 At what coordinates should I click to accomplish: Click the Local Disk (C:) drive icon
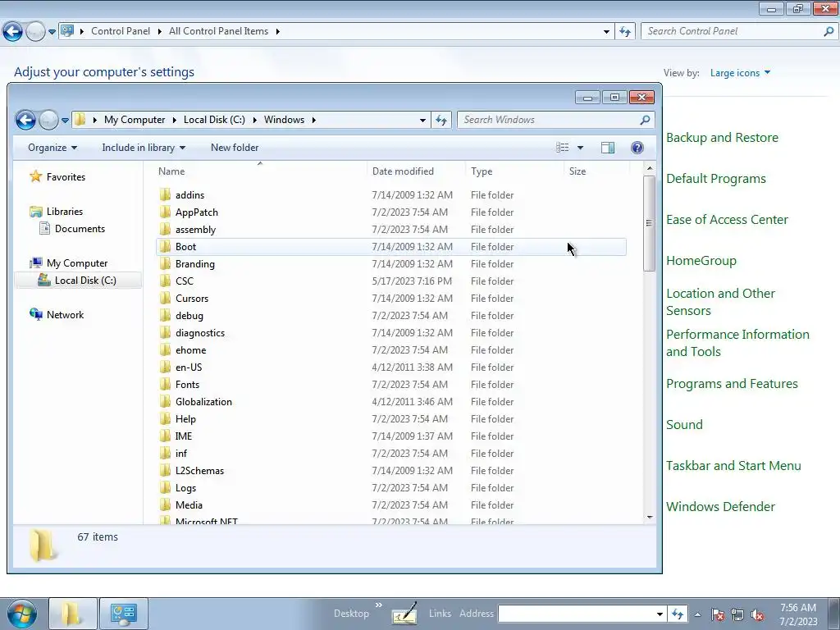coord(44,281)
